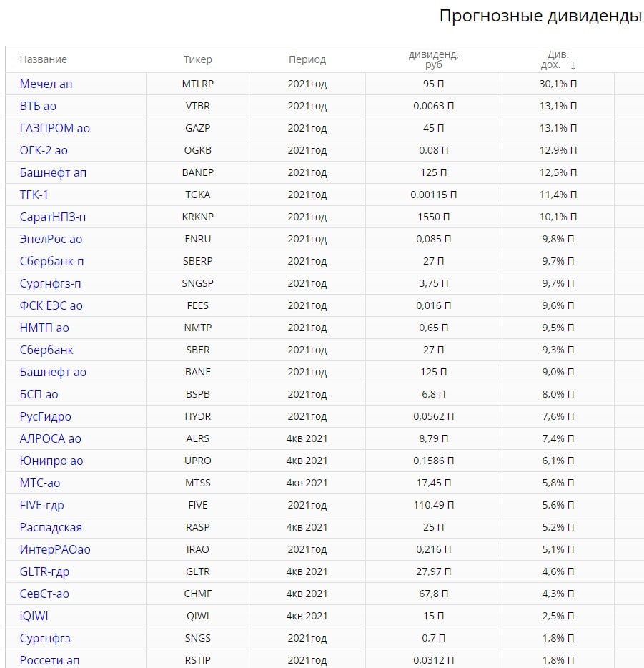The width and height of the screenshot is (644, 668).
Task: Select the iQIWI link
Action: [x=34, y=616]
